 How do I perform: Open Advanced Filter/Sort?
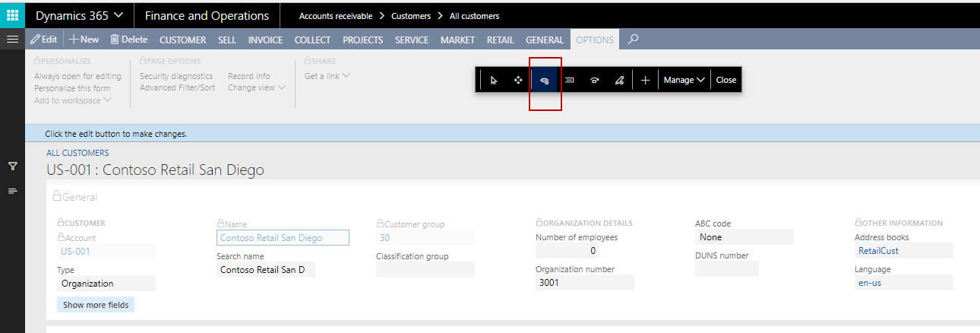tap(177, 87)
